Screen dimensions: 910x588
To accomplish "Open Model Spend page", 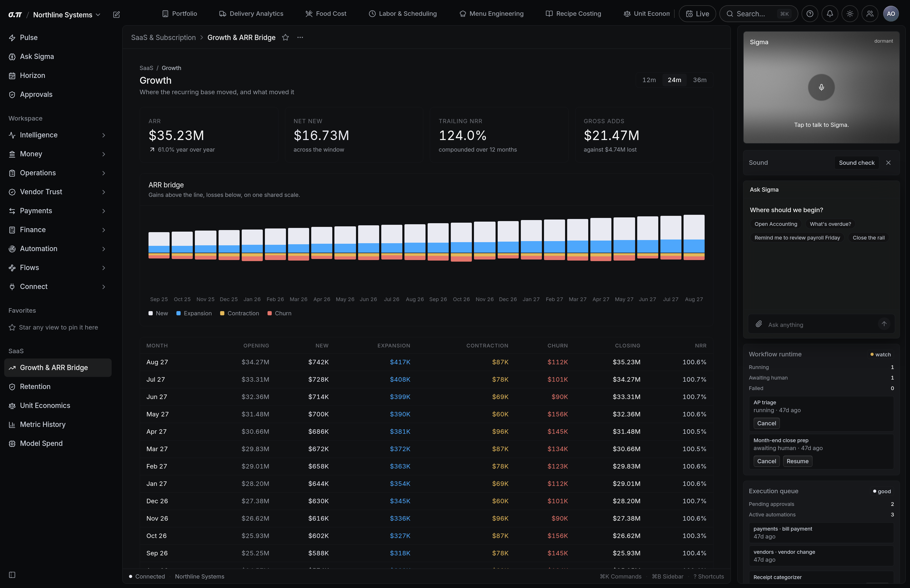I will 58,444.
